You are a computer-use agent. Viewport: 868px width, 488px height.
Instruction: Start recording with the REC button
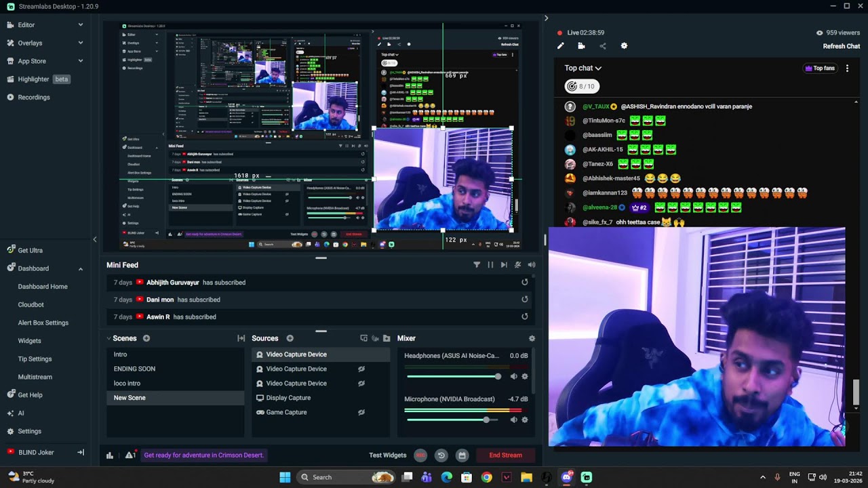point(420,455)
